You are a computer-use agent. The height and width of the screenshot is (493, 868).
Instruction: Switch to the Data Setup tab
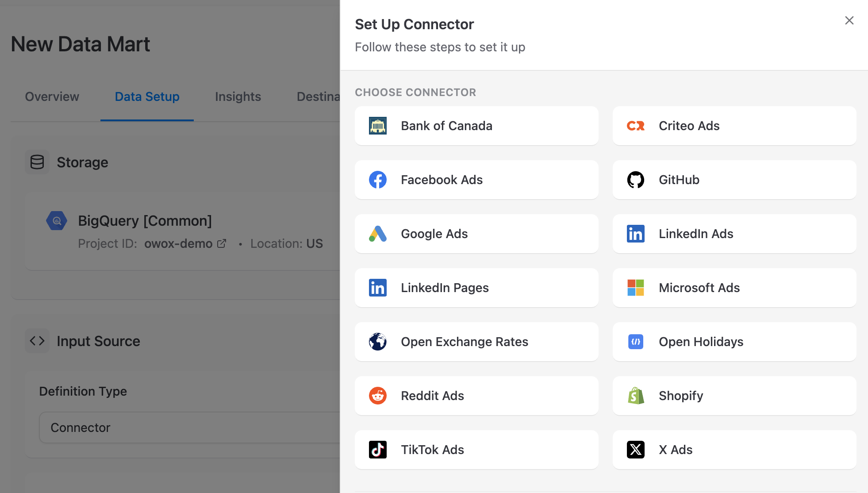(147, 96)
